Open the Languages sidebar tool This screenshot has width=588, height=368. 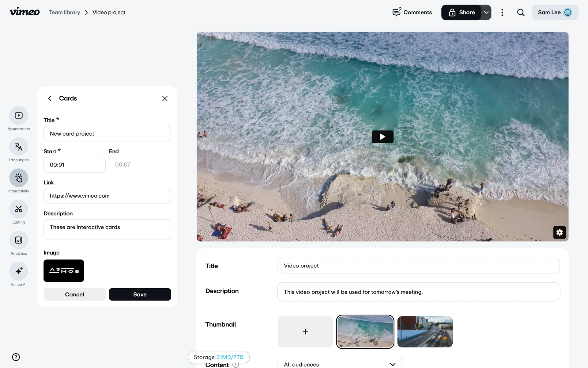coord(19,147)
